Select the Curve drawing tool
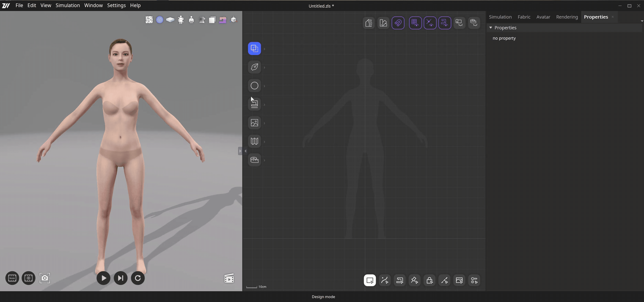The image size is (644, 302). coord(254,67)
